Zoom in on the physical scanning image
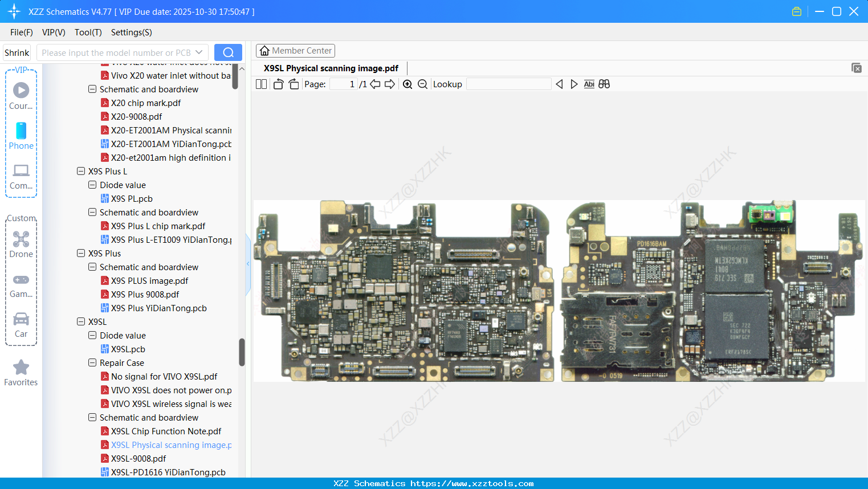Screen dimensions: 868x489 tap(407, 84)
